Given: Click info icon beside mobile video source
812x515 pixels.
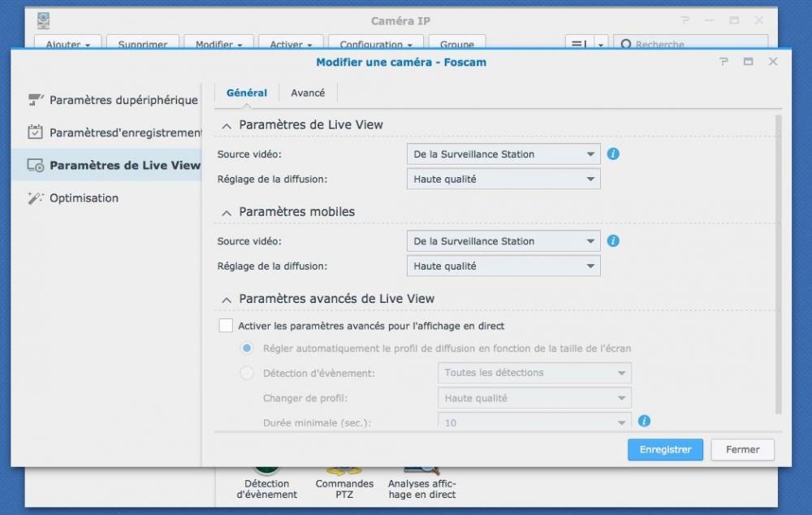Looking at the screenshot, I should [613, 240].
